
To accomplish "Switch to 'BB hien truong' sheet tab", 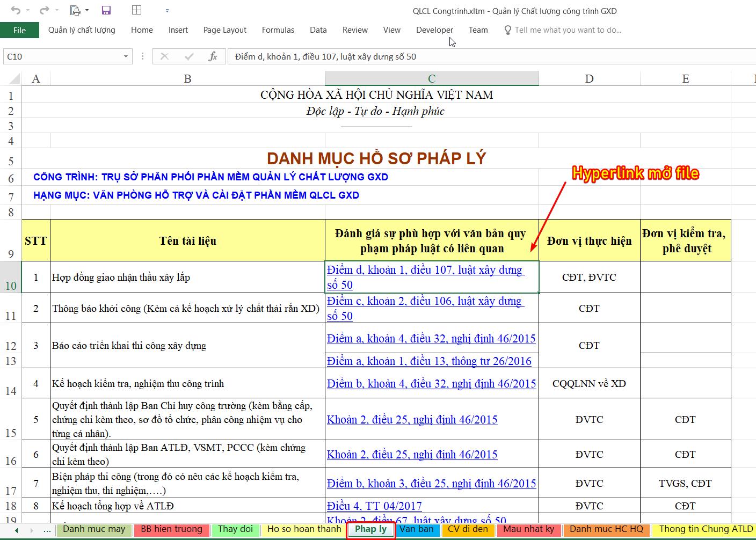I will click(x=171, y=529).
